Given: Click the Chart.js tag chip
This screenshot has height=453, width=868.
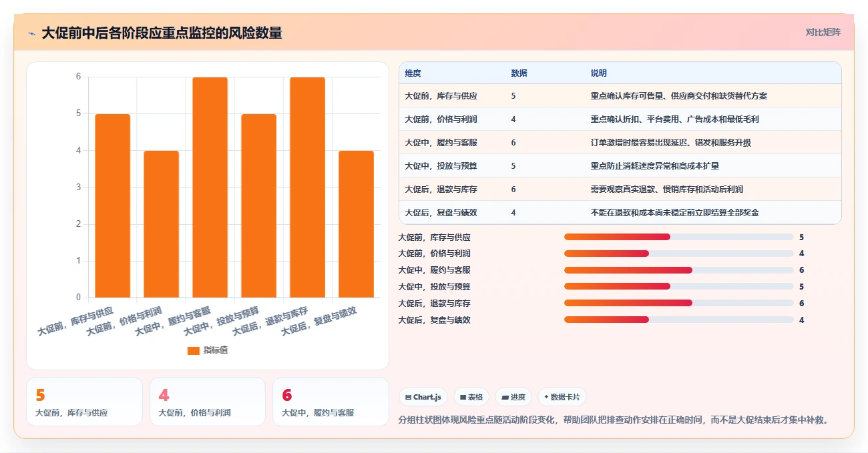Looking at the screenshot, I should pos(423,397).
